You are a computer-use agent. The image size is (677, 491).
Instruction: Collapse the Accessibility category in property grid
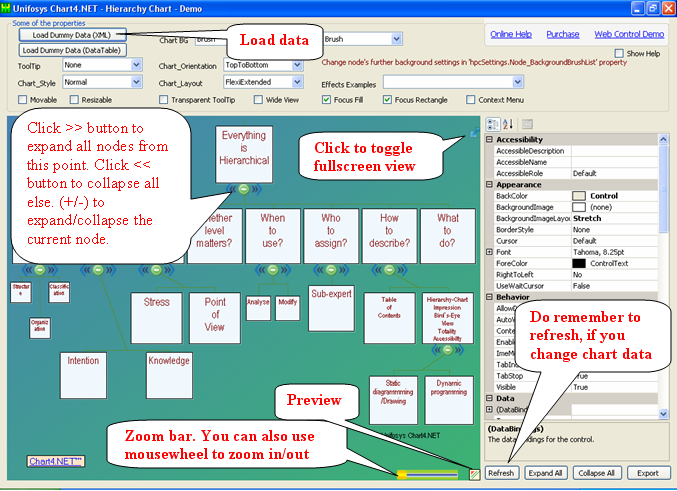coord(489,140)
